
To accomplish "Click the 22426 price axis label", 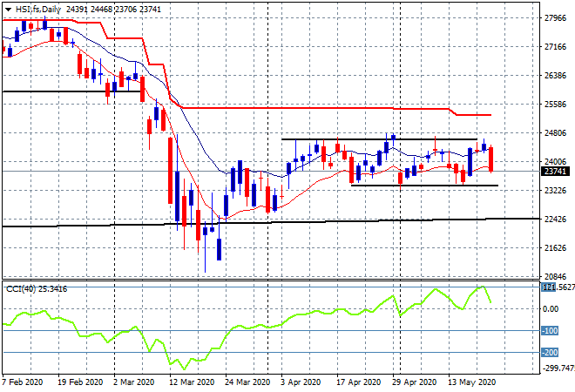I will pyautogui.click(x=555, y=220).
